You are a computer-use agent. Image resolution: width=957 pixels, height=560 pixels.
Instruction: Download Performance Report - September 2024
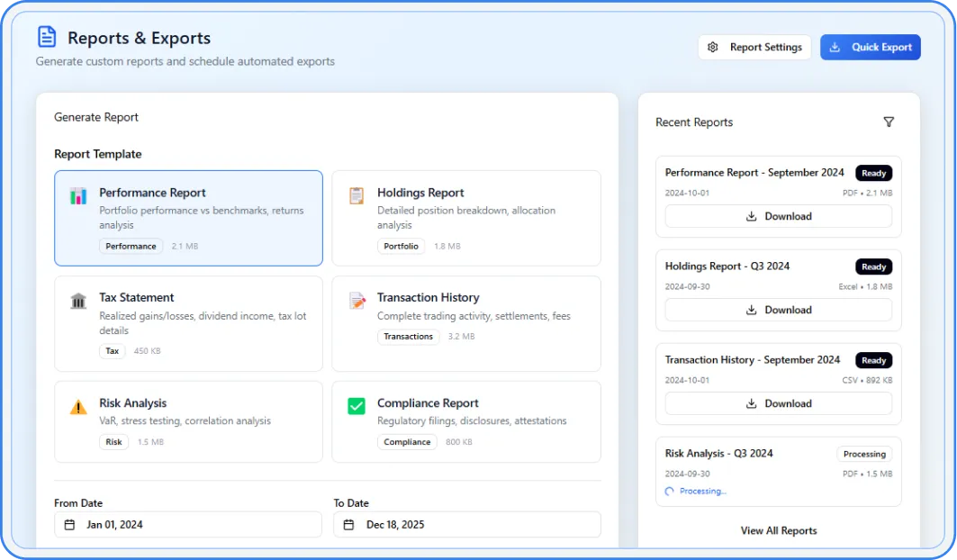(778, 216)
